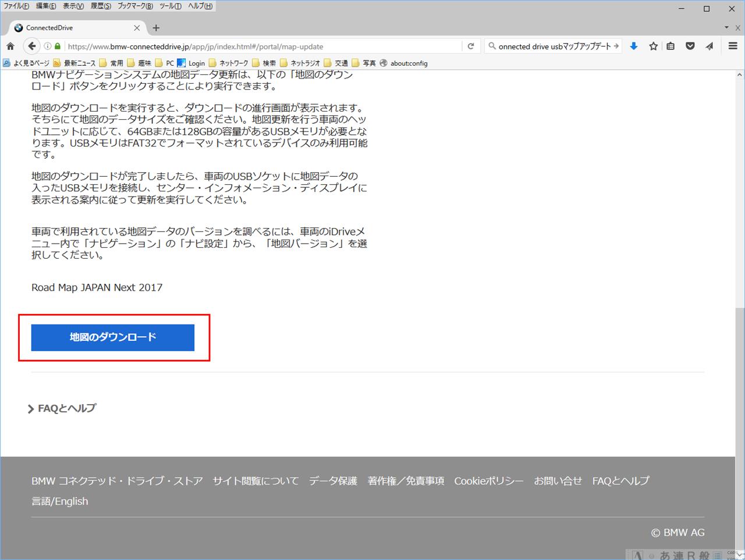The image size is (745, 560).
Task: Open the Cookieポリシー footer link
Action: coord(489,481)
